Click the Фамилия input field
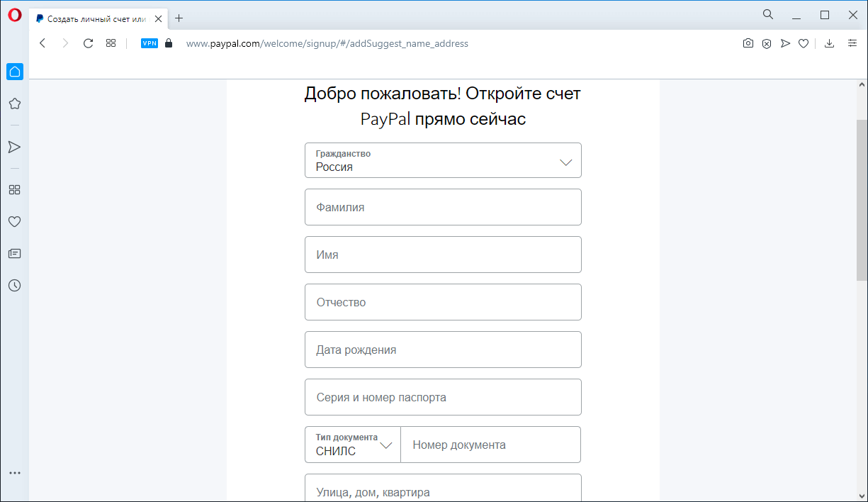868x502 pixels. 443,207
